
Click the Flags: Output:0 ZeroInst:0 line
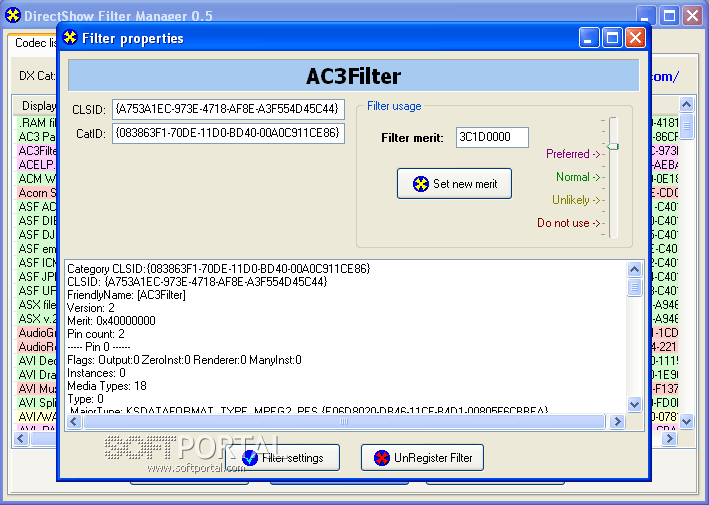pos(184,360)
